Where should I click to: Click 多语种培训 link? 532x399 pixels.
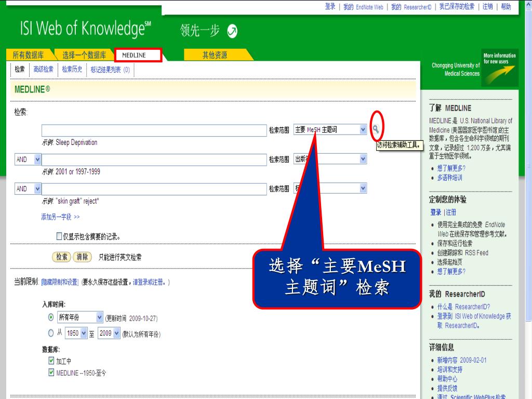(x=449, y=178)
